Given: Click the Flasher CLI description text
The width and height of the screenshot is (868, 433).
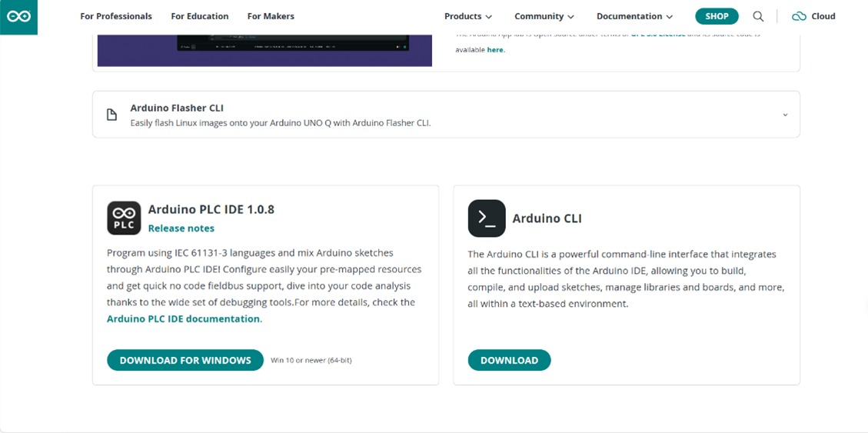Looking at the screenshot, I should point(281,123).
